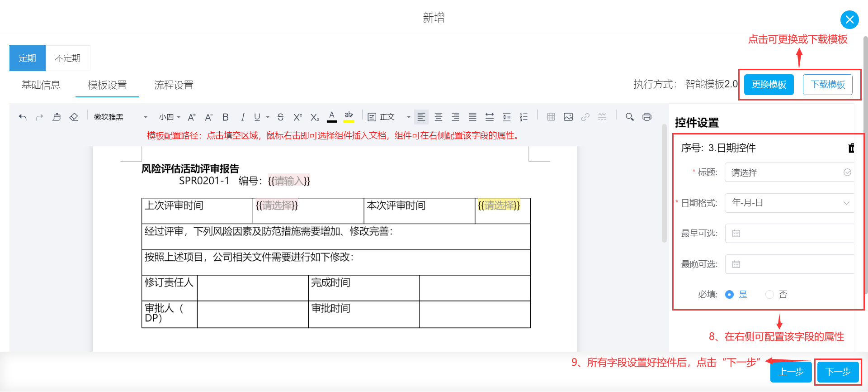This screenshot has width=868, height=392.
Task: Proceed with 下一步 button
Action: pos(838,372)
